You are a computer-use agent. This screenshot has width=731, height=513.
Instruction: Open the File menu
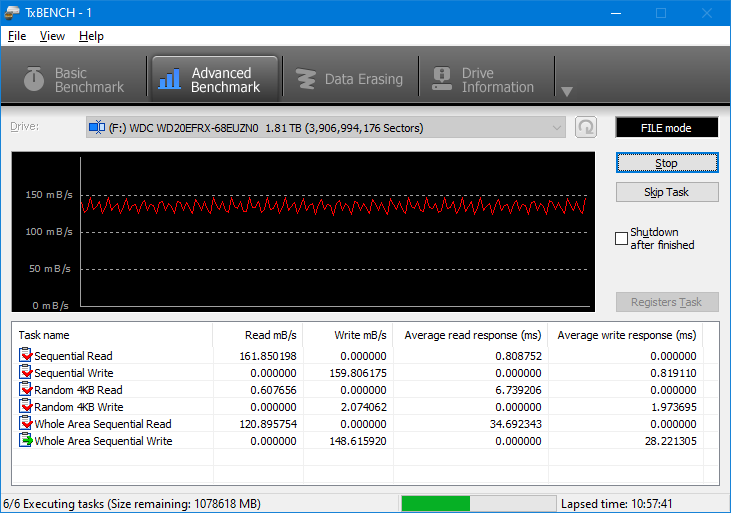17,36
